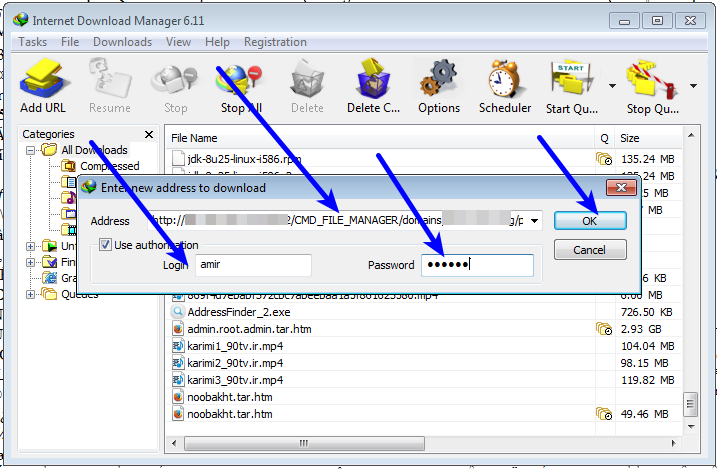Click the Delete Completed toolbar icon
This screenshot has height=469, width=717.
pyautogui.click(x=373, y=80)
